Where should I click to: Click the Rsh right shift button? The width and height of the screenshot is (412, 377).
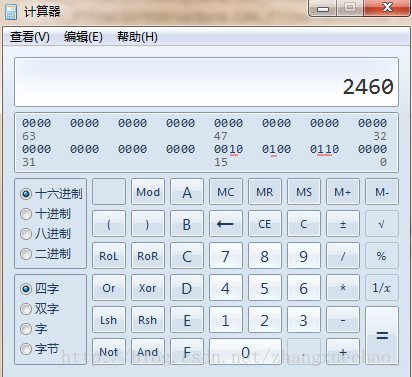point(148,320)
